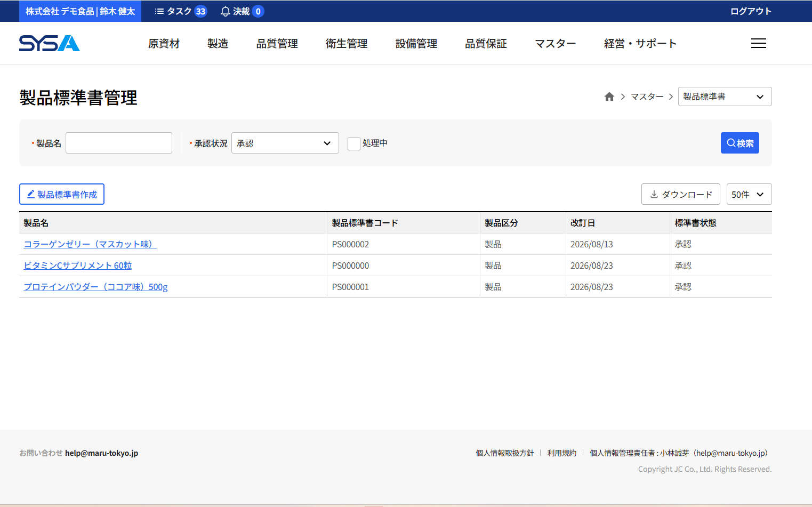Image resolution: width=812 pixels, height=507 pixels.
Task: Open the 原資材 menu
Action: click(164, 44)
